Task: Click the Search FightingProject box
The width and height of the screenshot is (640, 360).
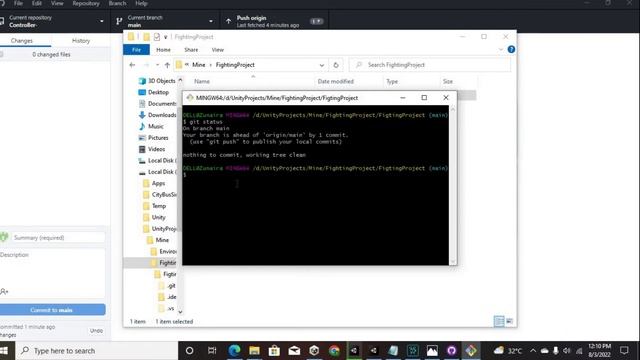Action: click(x=430, y=65)
